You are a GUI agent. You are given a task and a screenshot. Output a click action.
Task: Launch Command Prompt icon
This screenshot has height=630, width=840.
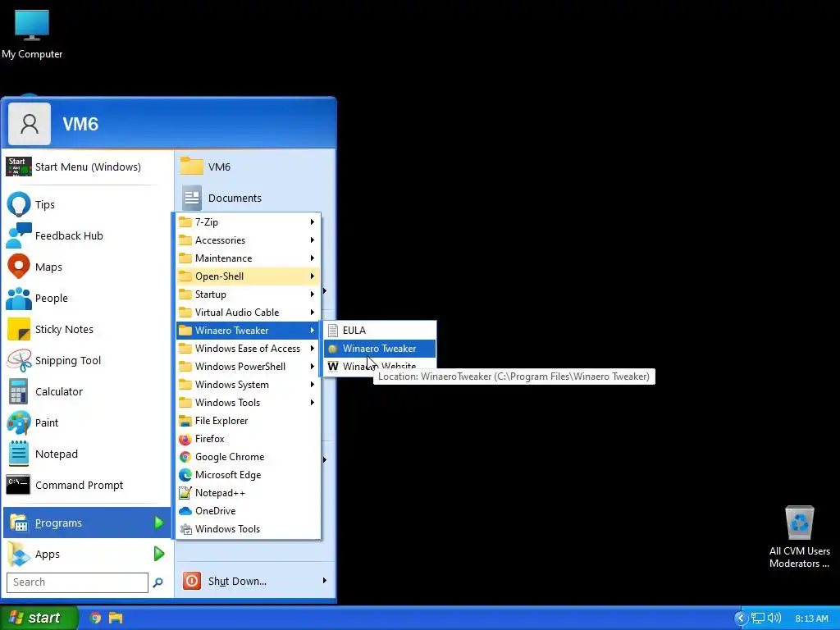[18, 485]
